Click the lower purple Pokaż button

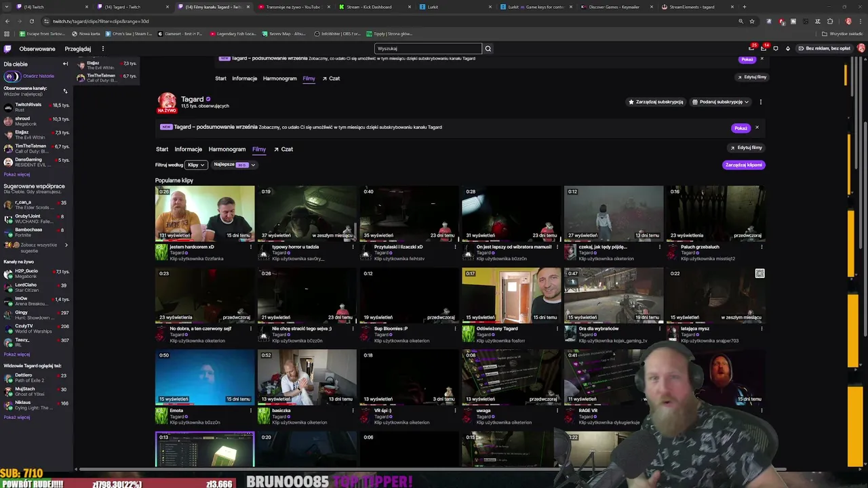point(741,128)
